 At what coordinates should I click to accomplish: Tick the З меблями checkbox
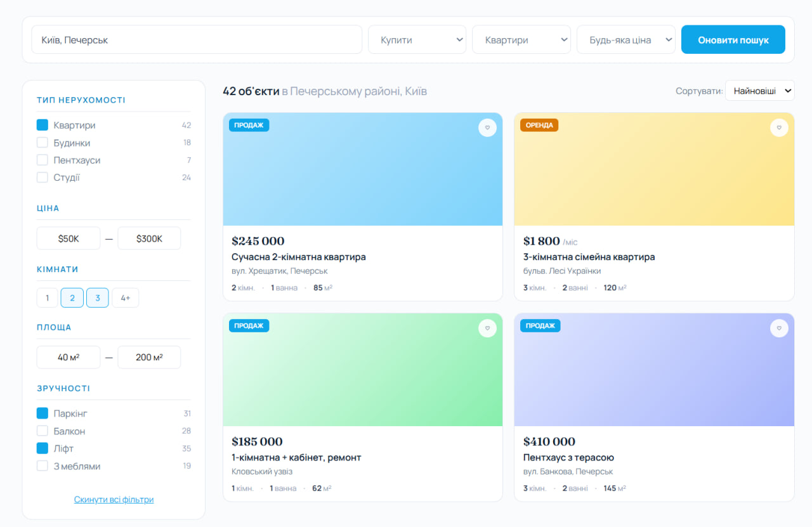click(43, 466)
